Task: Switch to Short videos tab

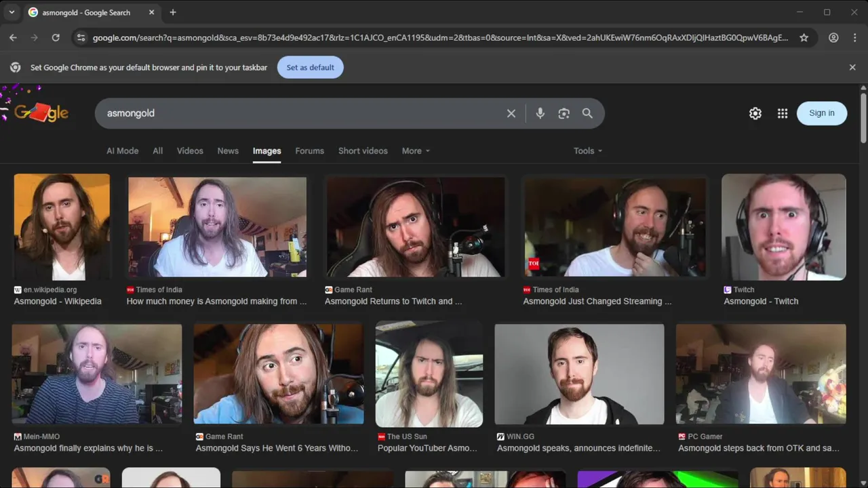Action: click(x=363, y=150)
